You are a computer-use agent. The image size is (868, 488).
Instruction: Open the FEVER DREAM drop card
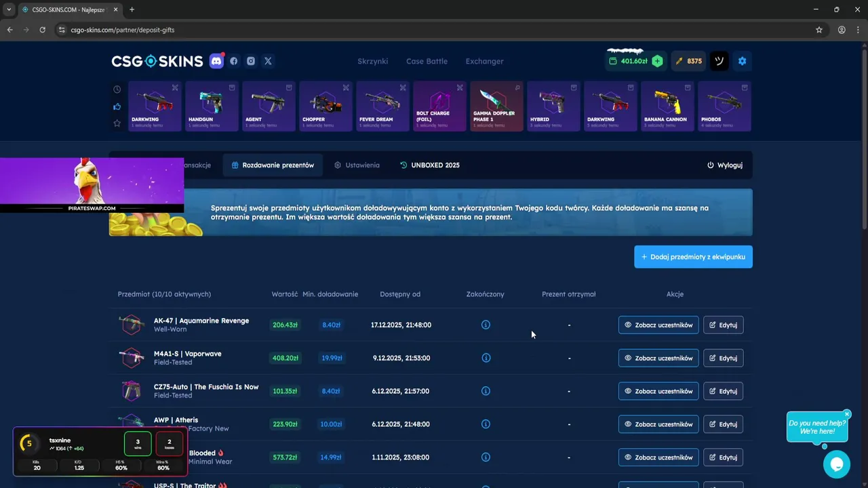tap(382, 106)
